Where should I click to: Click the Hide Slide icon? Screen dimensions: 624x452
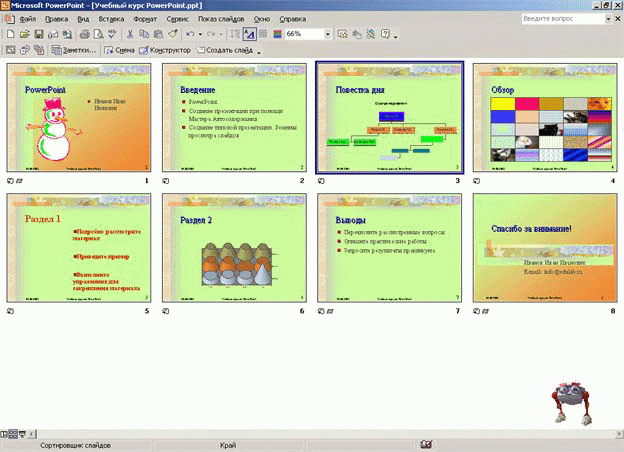coord(11,50)
